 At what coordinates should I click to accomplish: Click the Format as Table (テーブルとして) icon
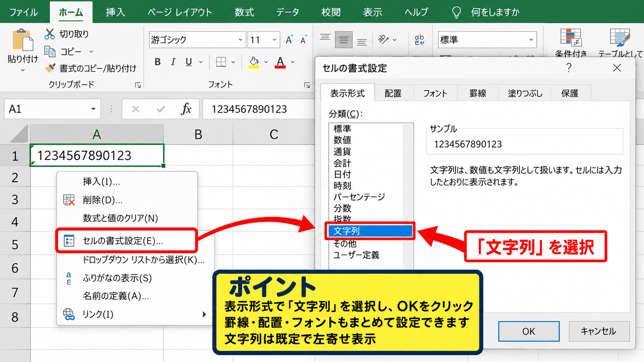point(620,37)
